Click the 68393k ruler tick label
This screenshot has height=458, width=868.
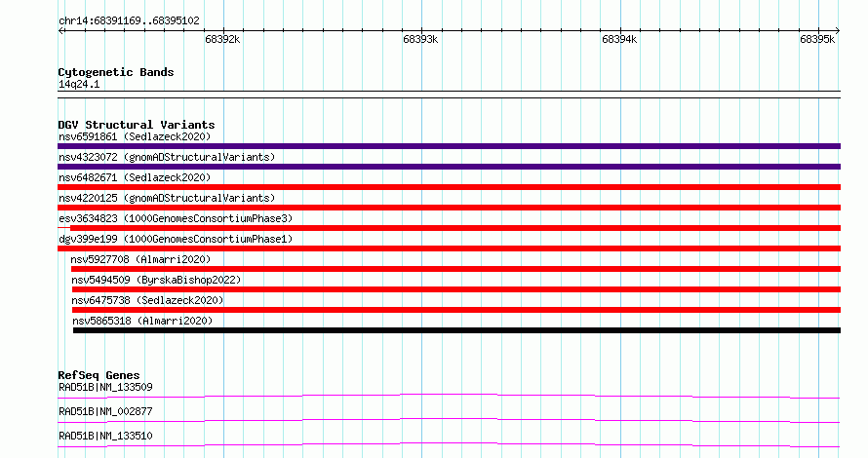tap(420, 39)
